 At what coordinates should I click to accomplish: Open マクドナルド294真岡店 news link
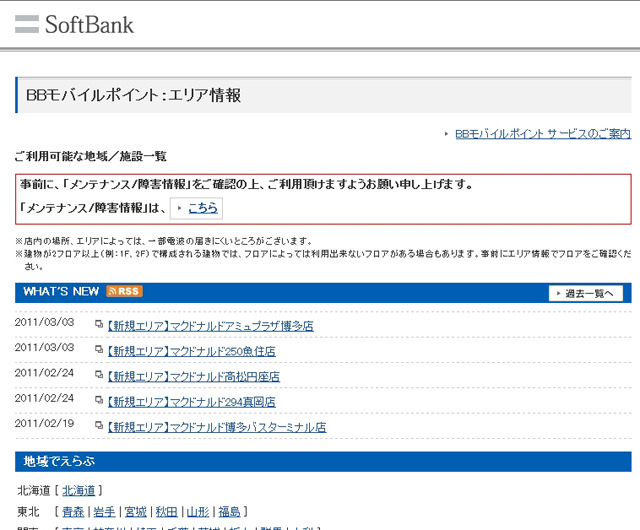point(191,402)
